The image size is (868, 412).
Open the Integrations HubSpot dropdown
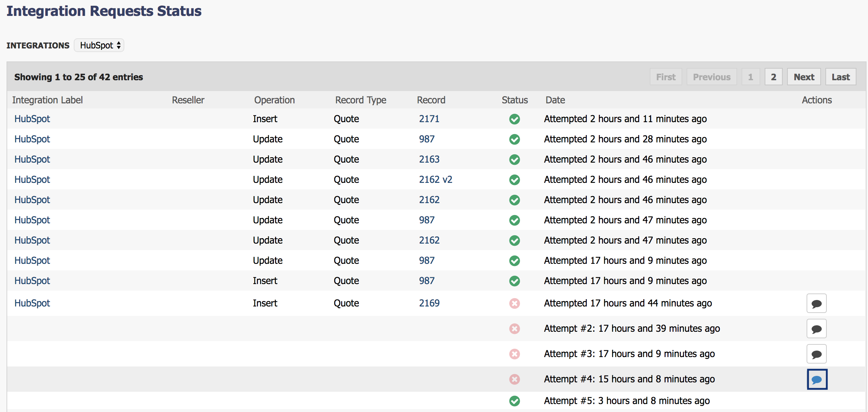click(x=99, y=45)
